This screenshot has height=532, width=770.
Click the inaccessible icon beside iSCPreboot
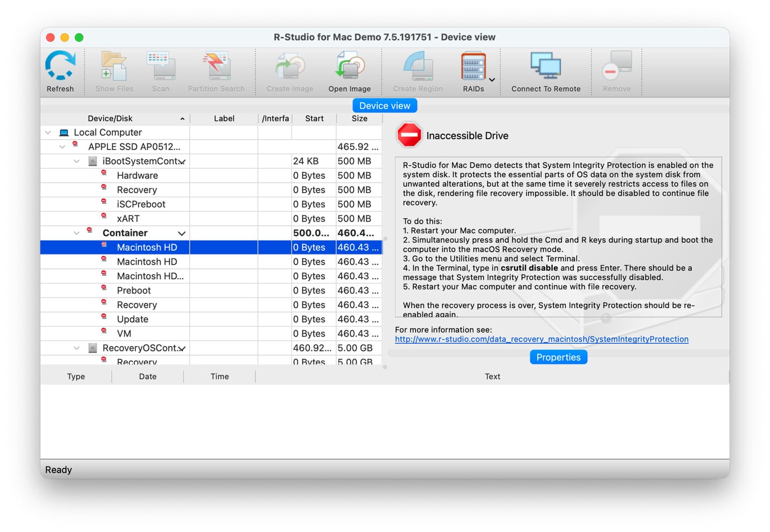tap(104, 202)
